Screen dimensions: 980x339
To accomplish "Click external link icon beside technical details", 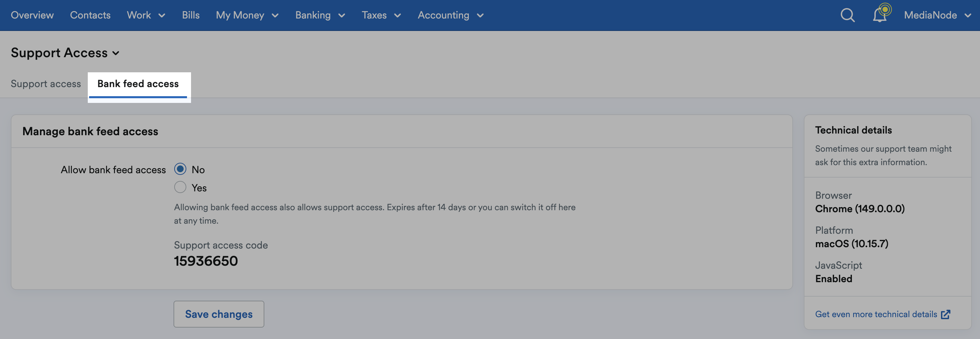I will [x=945, y=314].
